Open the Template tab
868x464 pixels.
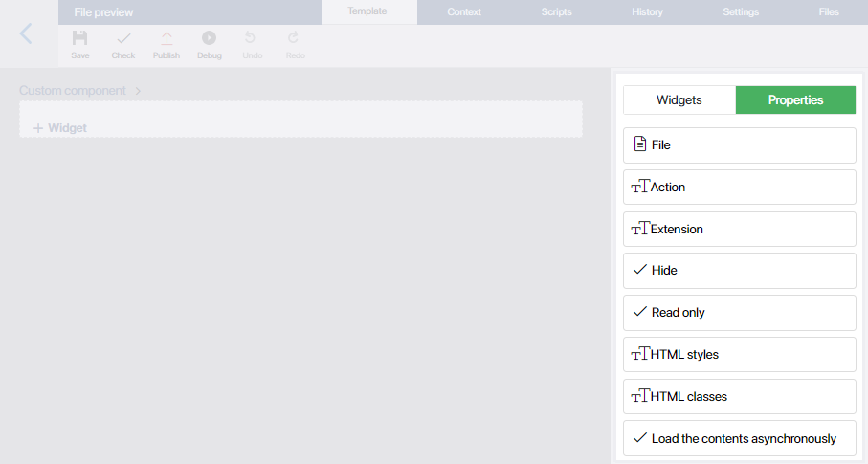[x=367, y=11]
